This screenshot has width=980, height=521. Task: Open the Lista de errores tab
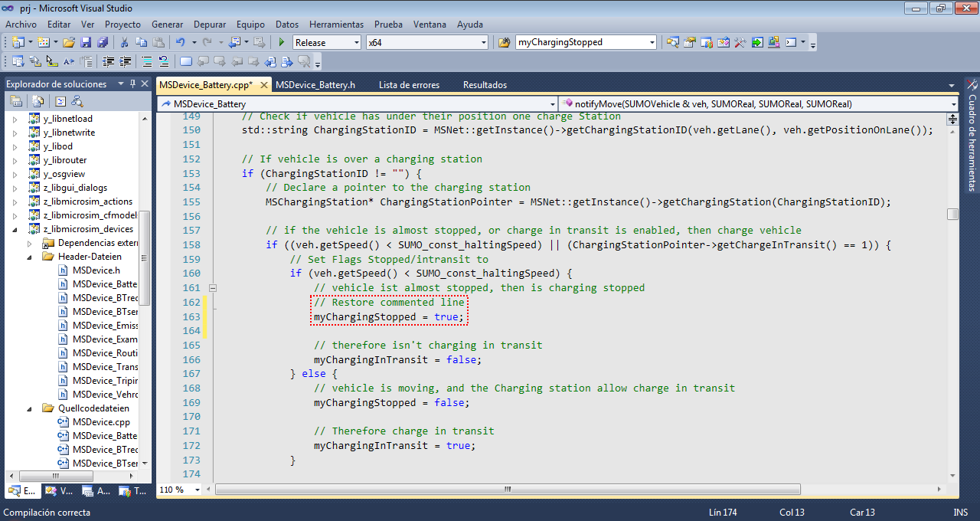[x=409, y=85]
